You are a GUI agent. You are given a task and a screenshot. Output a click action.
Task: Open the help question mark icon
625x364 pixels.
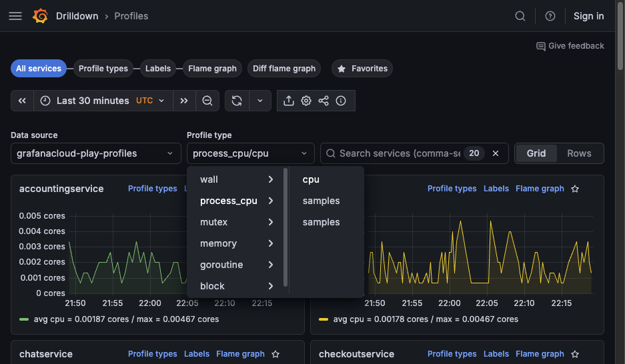[x=550, y=16]
